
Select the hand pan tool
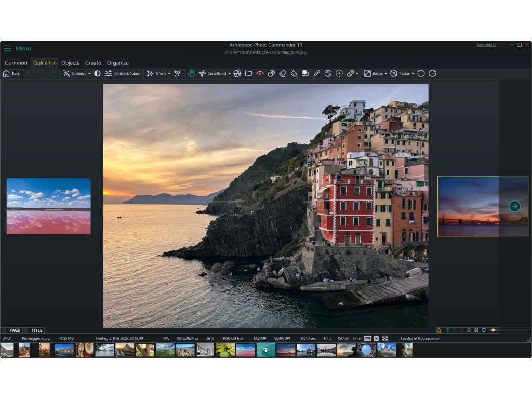point(191,74)
